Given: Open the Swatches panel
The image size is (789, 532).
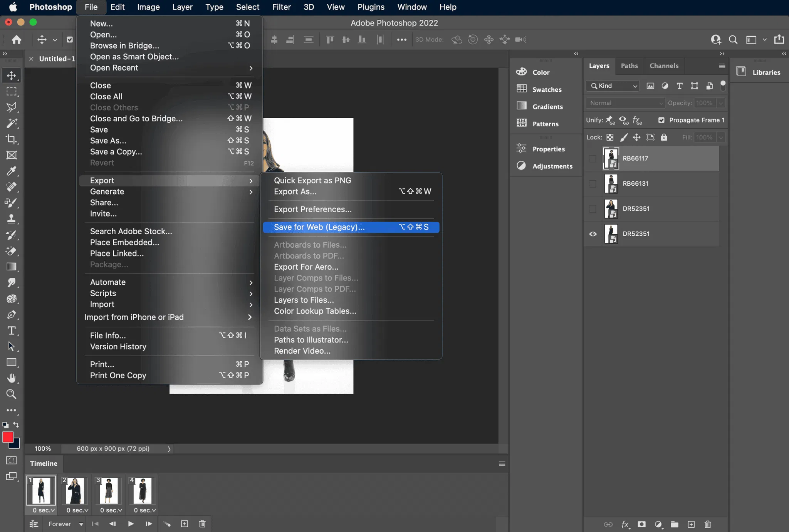Looking at the screenshot, I should click(546, 89).
